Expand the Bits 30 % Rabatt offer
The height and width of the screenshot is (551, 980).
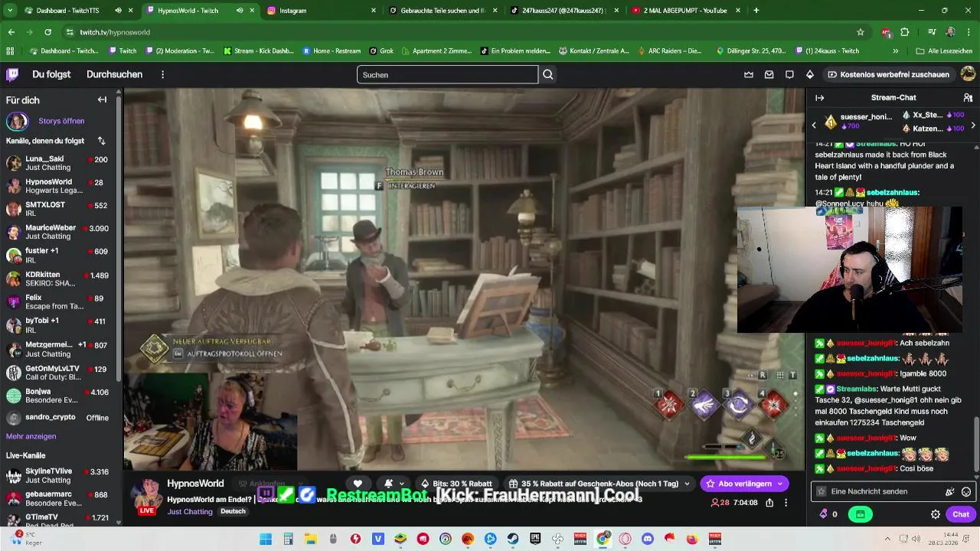pos(457,484)
